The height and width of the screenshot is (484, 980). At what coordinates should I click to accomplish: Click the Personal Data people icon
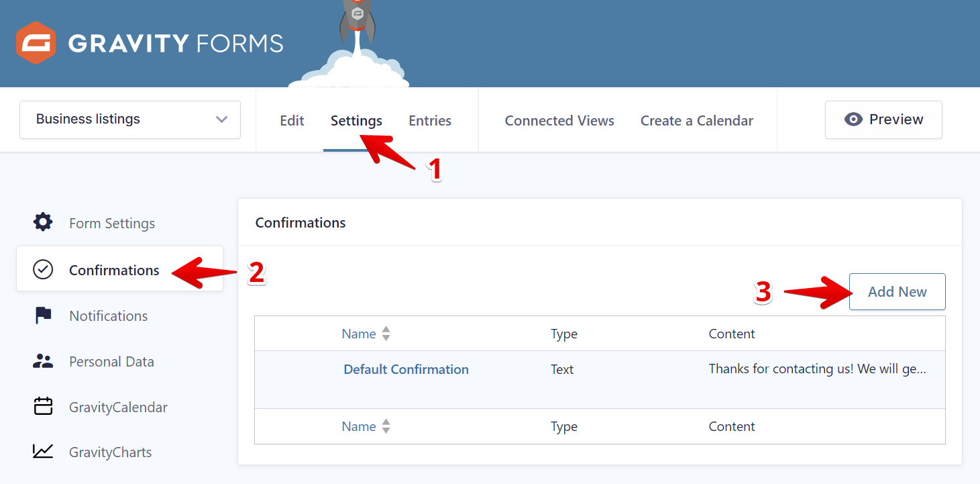(x=43, y=361)
